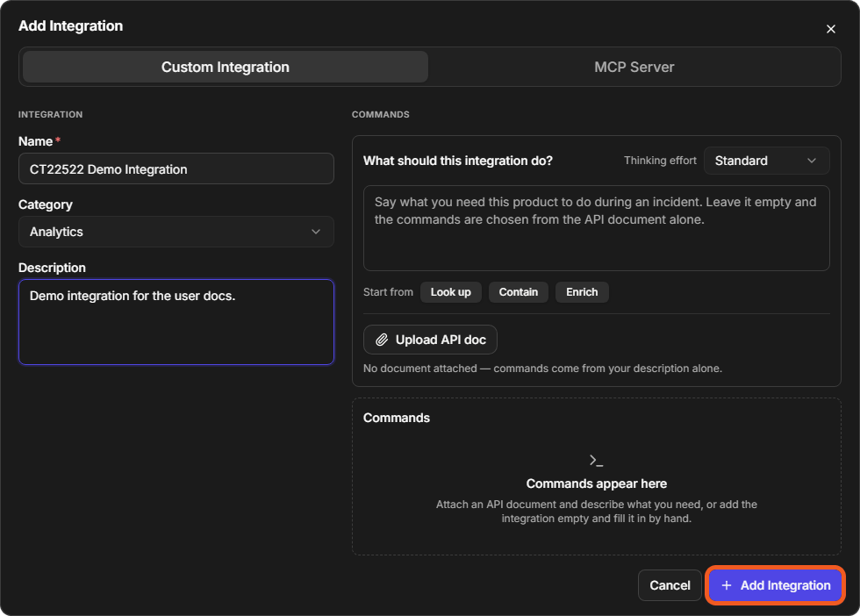Focus the integration purpose text box
This screenshot has height=616, width=860.
click(x=596, y=228)
